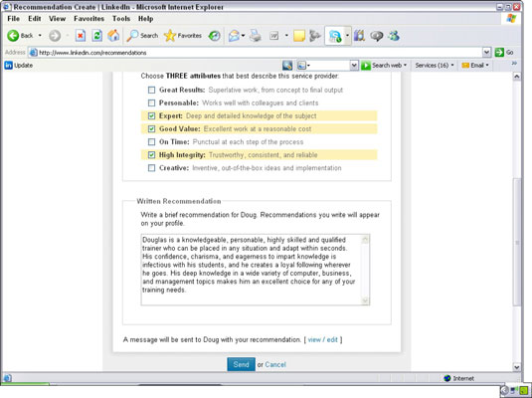Screen dimensions: 532x398
Task: Click the text area scroll up arrow
Action: point(365,239)
